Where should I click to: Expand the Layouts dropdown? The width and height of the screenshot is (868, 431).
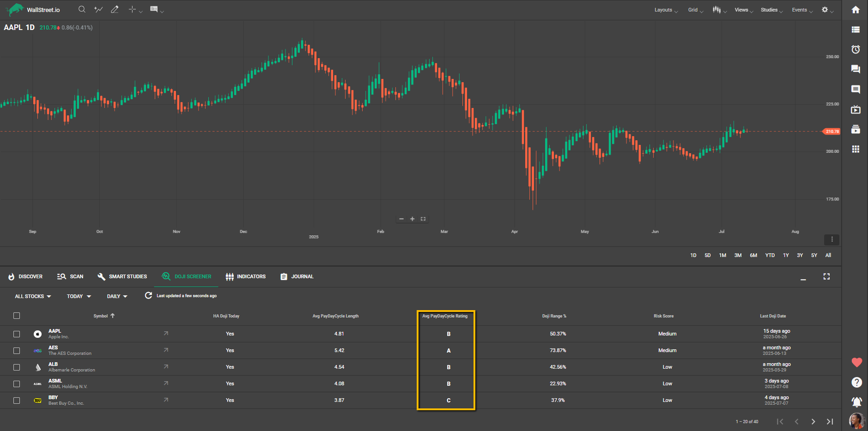tap(666, 10)
